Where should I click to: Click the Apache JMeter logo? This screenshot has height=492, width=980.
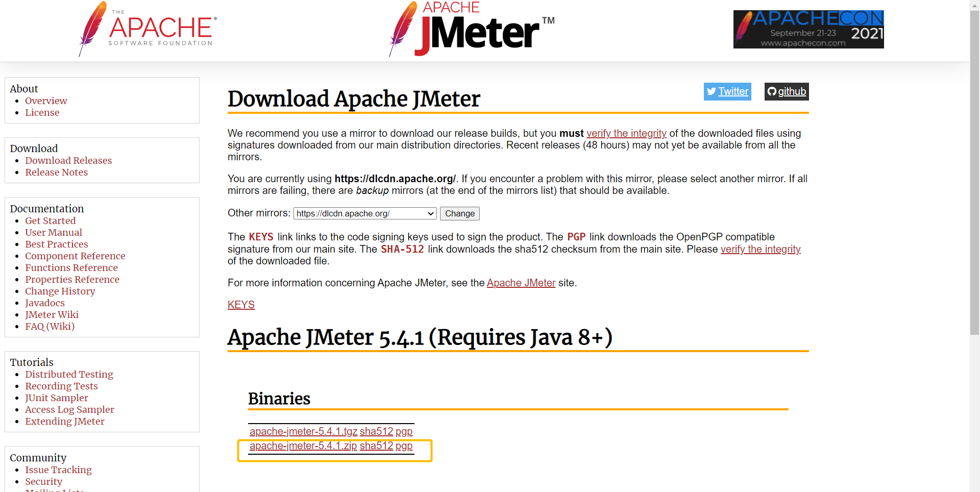tap(472, 29)
